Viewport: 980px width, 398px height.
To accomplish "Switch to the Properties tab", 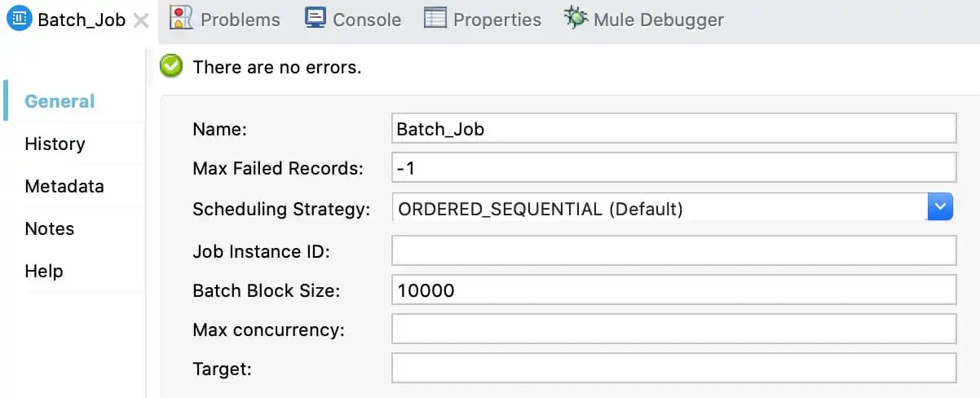I will tap(497, 20).
